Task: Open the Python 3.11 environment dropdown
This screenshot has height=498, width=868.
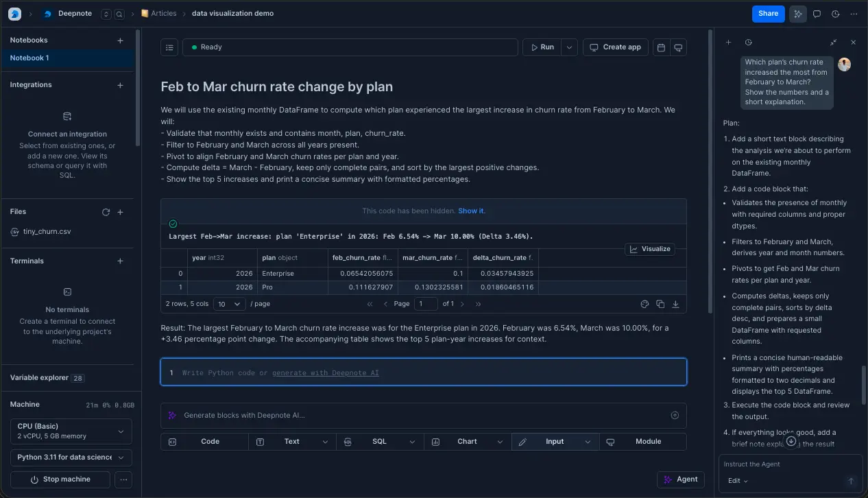Action: click(72, 458)
